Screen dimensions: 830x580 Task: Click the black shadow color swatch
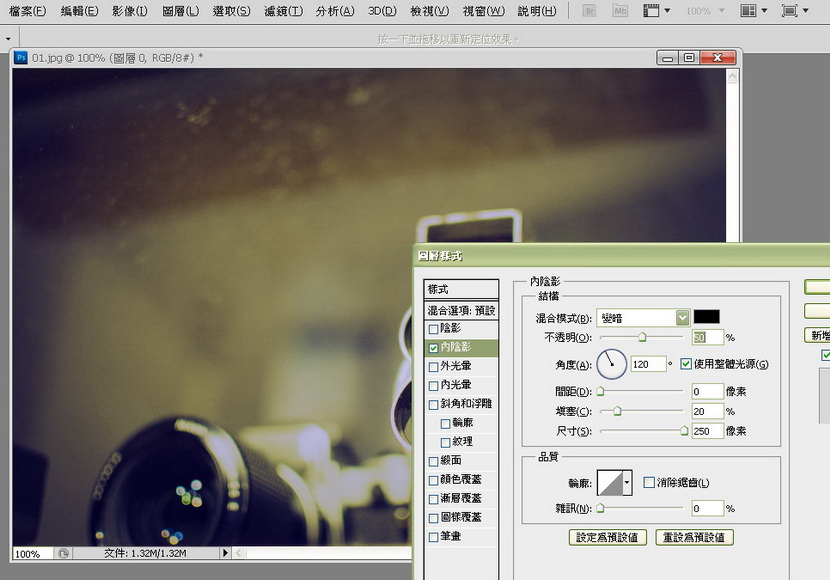pyautogui.click(x=707, y=317)
